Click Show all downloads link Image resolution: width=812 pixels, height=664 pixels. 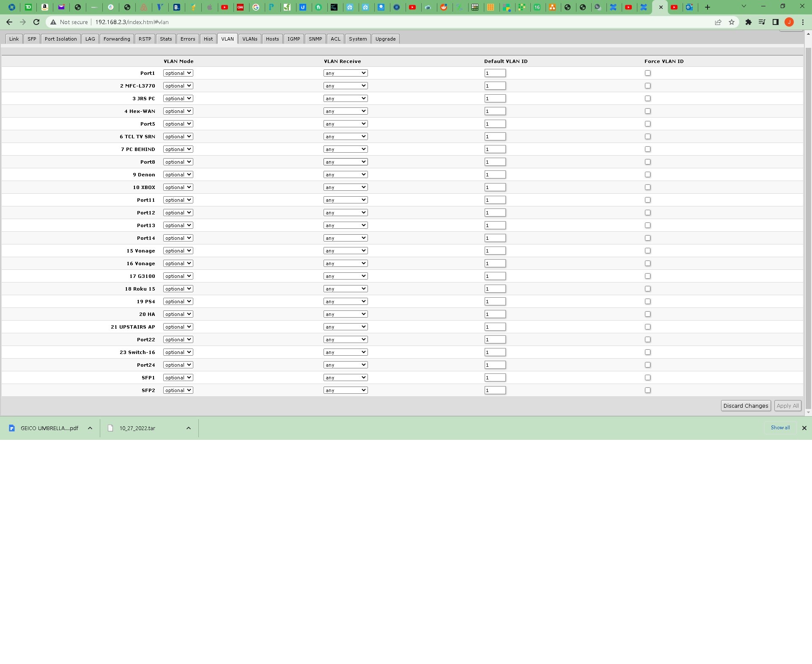tap(780, 428)
